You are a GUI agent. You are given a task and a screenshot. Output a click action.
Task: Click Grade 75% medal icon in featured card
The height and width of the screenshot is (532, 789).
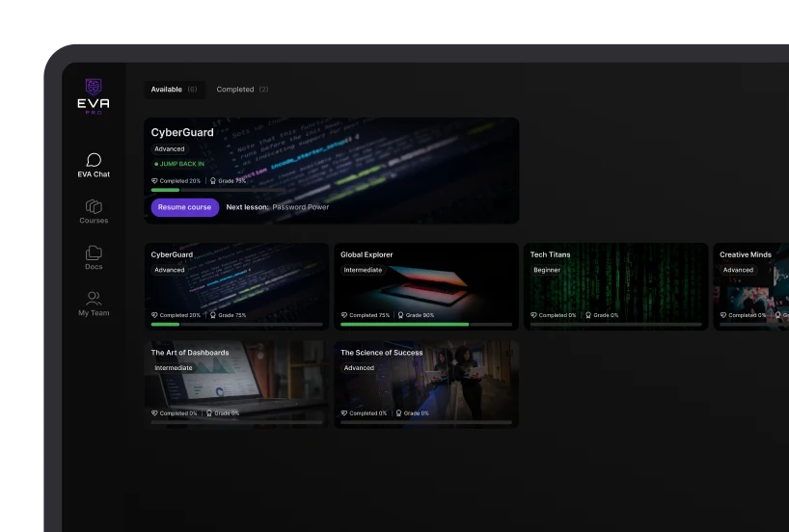(x=213, y=180)
